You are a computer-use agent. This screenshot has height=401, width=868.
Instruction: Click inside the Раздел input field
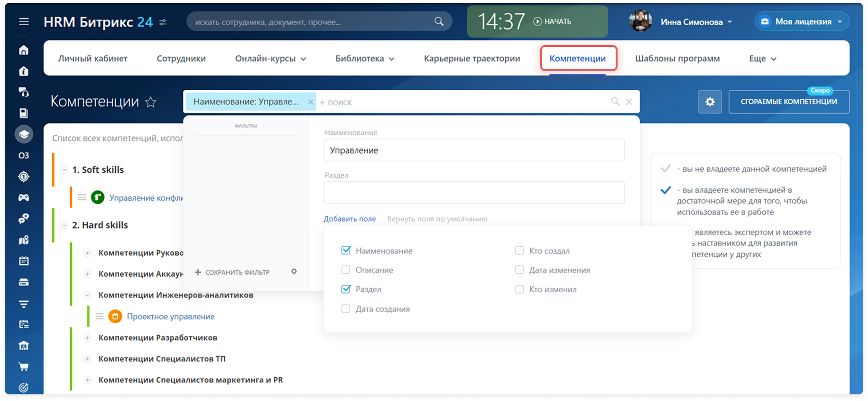tap(474, 193)
